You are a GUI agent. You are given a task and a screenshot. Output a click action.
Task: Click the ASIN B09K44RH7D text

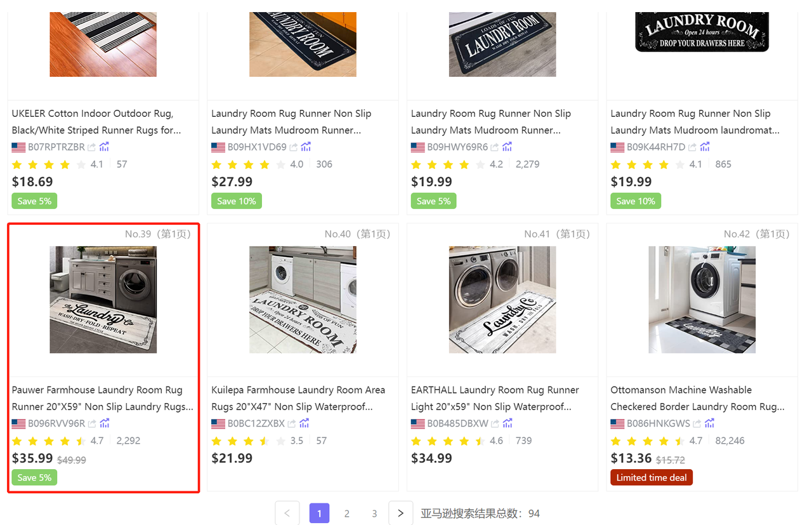pyautogui.click(x=656, y=147)
